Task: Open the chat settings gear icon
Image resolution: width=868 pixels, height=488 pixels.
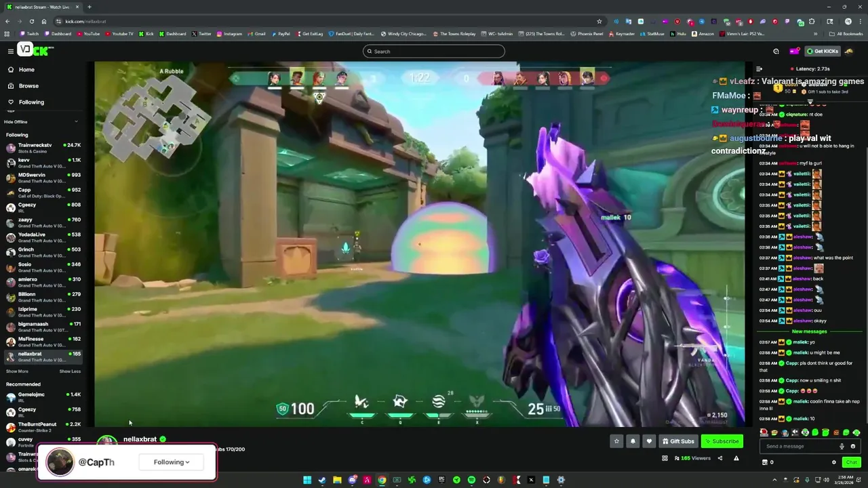Action: 834,462
